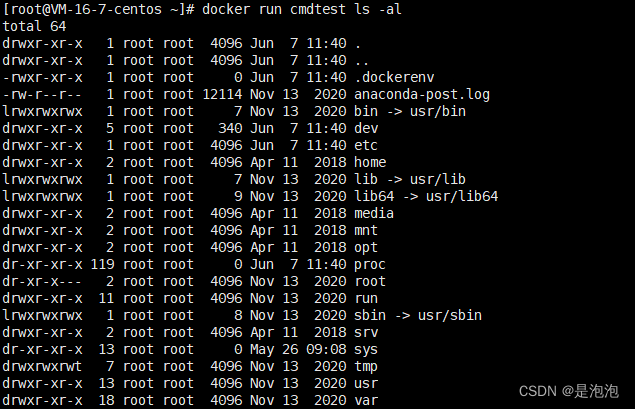Select the etc directory name
The width and height of the screenshot is (635, 409).
pyautogui.click(x=366, y=145)
